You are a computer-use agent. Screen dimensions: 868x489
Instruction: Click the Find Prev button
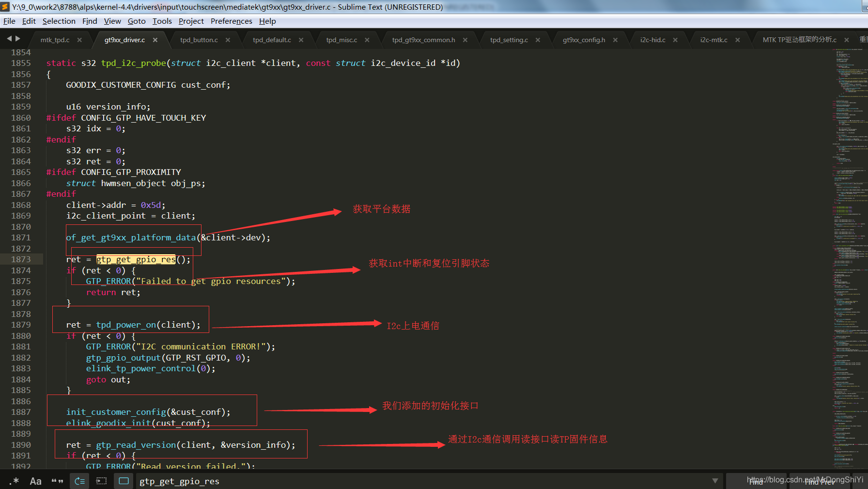[820, 482]
